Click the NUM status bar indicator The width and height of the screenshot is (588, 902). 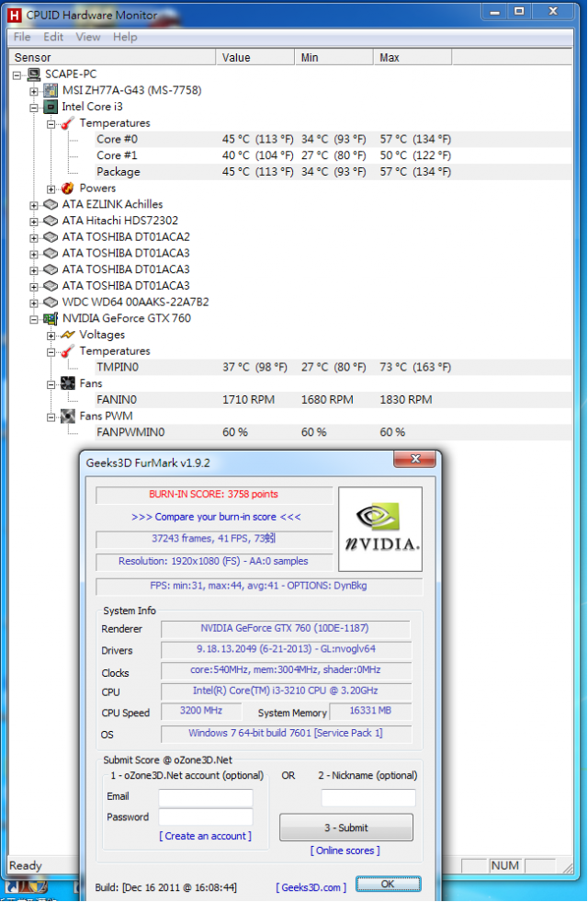[x=504, y=865]
